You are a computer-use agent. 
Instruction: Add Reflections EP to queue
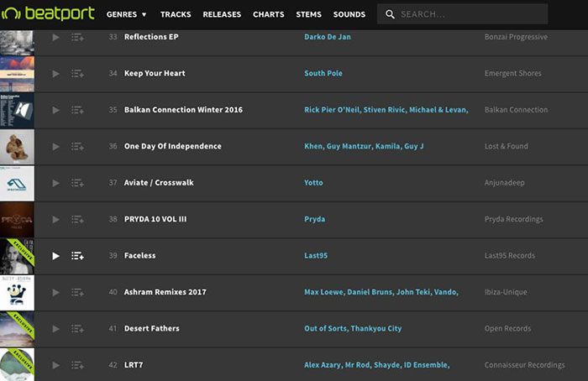pyautogui.click(x=77, y=38)
